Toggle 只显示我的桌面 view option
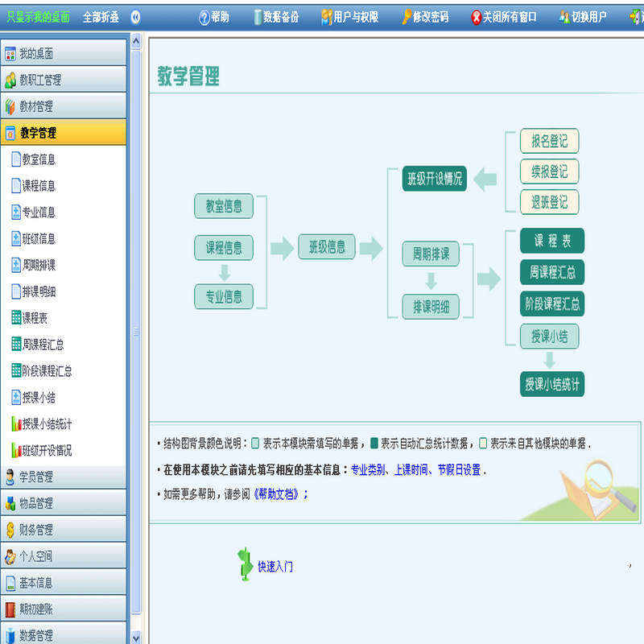644x644 pixels. [38, 17]
